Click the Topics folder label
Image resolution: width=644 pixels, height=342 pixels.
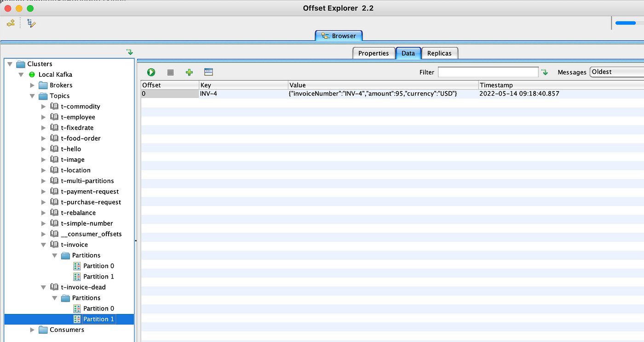[x=60, y=96]
